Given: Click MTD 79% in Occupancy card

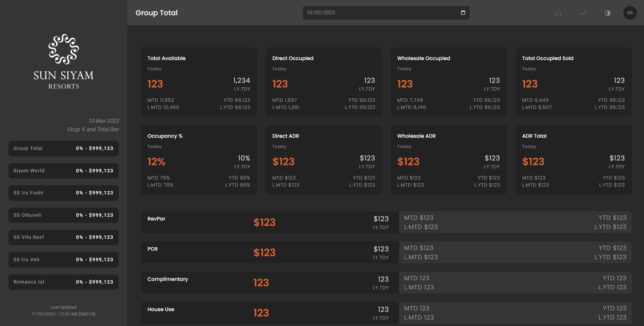Looking at the screenshot, I should (158, 178).
